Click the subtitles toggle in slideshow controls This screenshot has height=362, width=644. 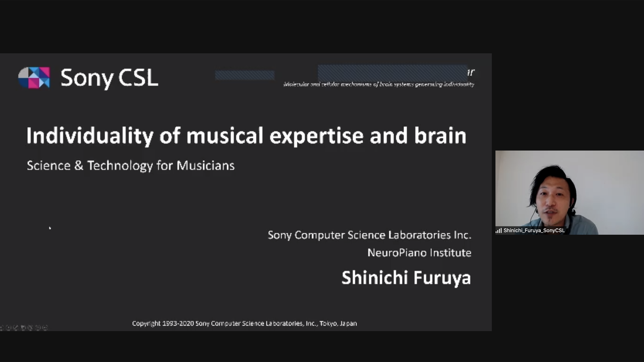pos(38,327)
